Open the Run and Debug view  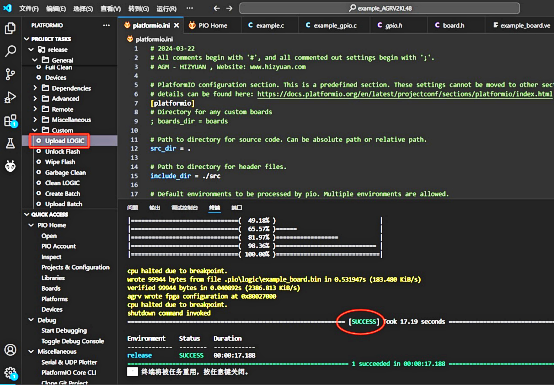[x=10, y=97]
